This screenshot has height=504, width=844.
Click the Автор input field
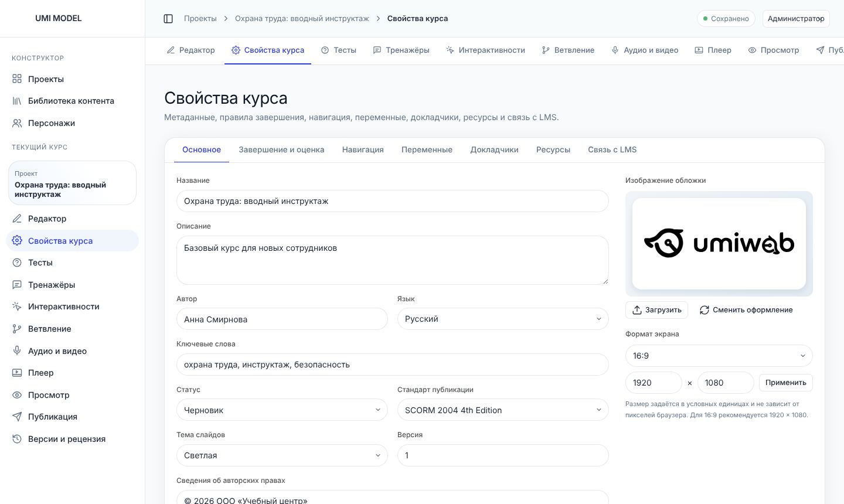click(282, 319)
